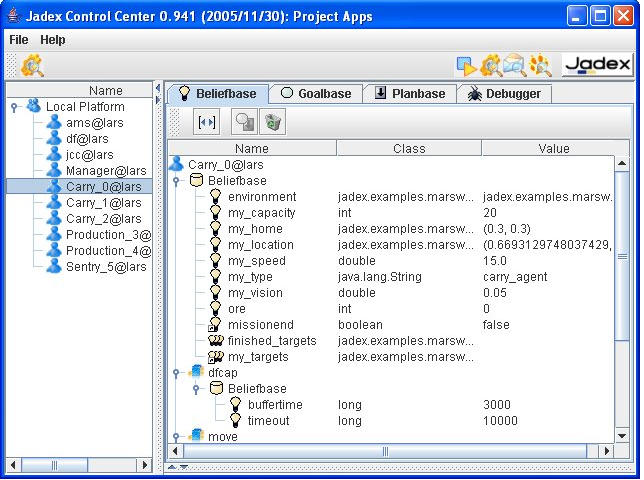Click the bulb icon beside timeout

point(236,420)
